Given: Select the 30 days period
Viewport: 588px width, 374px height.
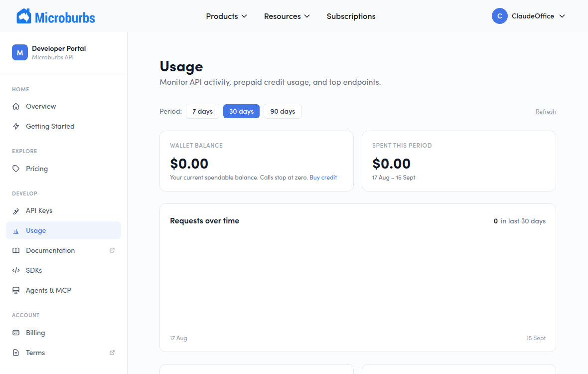Looking at the screenshot, I should pos(242,111).
